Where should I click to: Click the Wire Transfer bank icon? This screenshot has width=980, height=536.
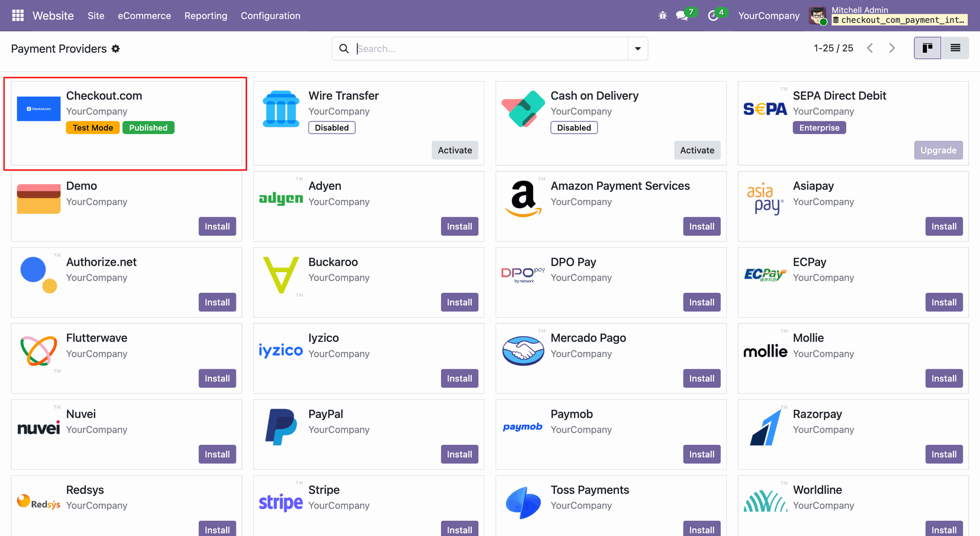pos(281,109)
